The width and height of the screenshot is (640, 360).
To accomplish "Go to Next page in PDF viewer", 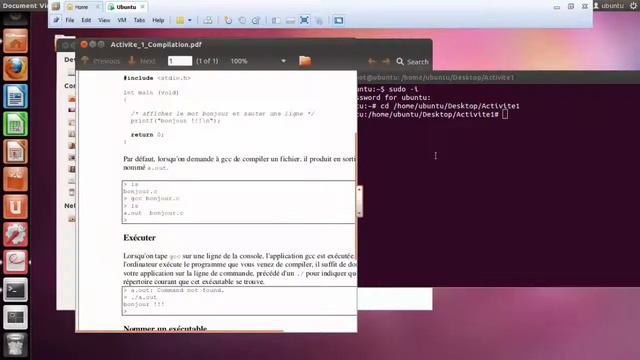I will 142,61.
